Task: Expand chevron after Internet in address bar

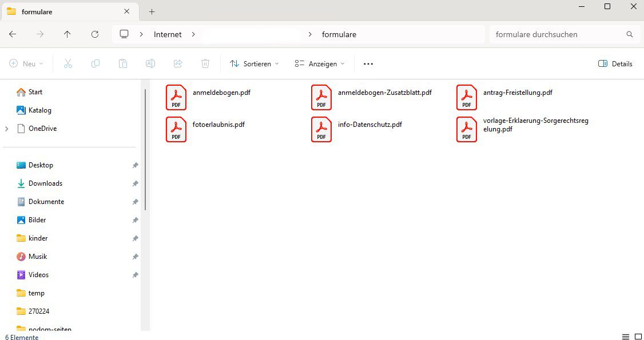Action: pos(193,34)
